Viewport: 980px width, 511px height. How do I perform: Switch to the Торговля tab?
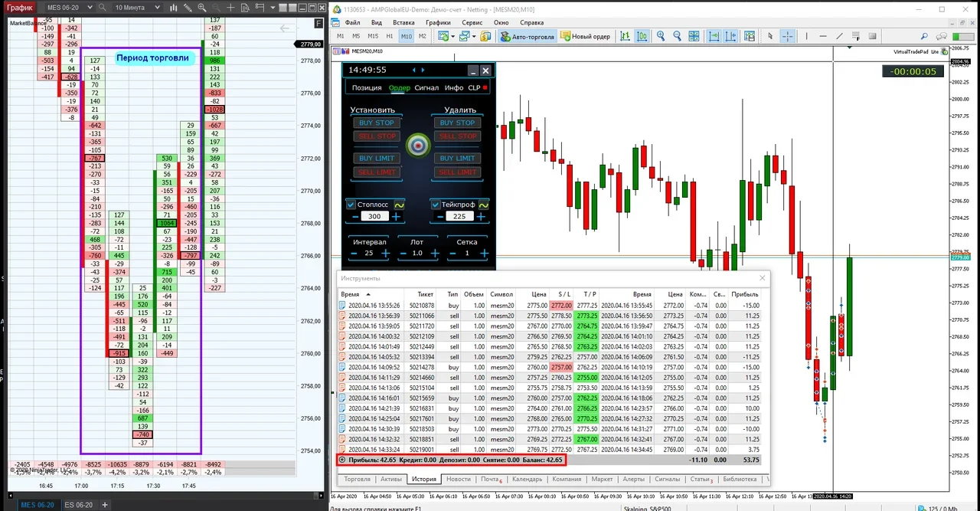click(x=357, y=479)
